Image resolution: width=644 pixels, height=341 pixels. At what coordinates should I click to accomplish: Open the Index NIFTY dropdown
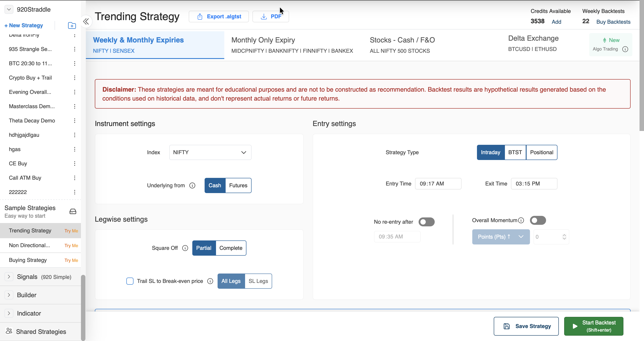point(210,152)
